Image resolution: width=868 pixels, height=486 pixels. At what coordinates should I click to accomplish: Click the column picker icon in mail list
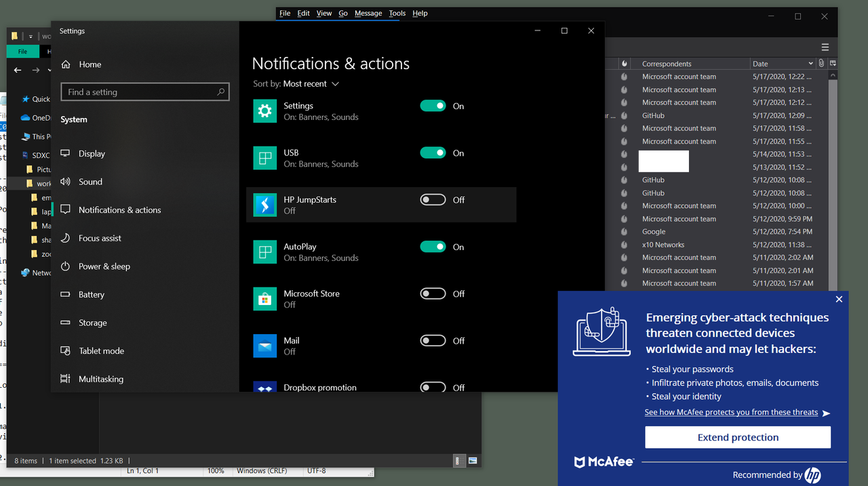(833, 63)
